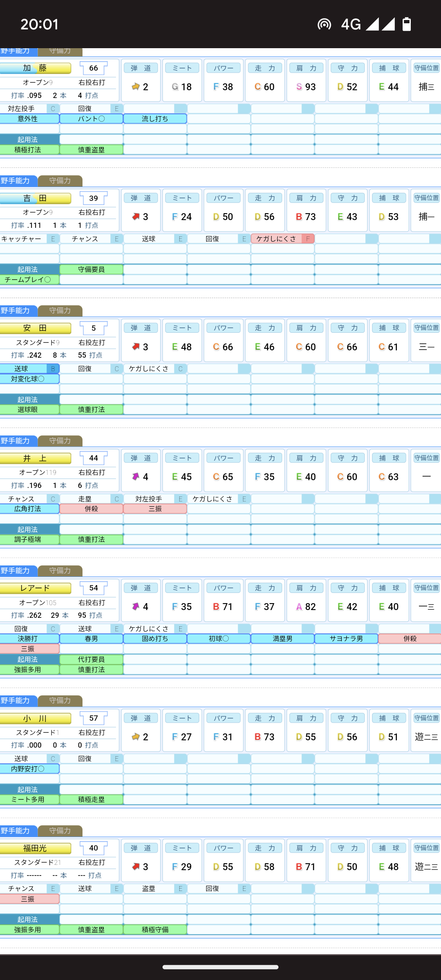
Task: Tap the red trajectory arrow for 安田
Action: point(136,347)
